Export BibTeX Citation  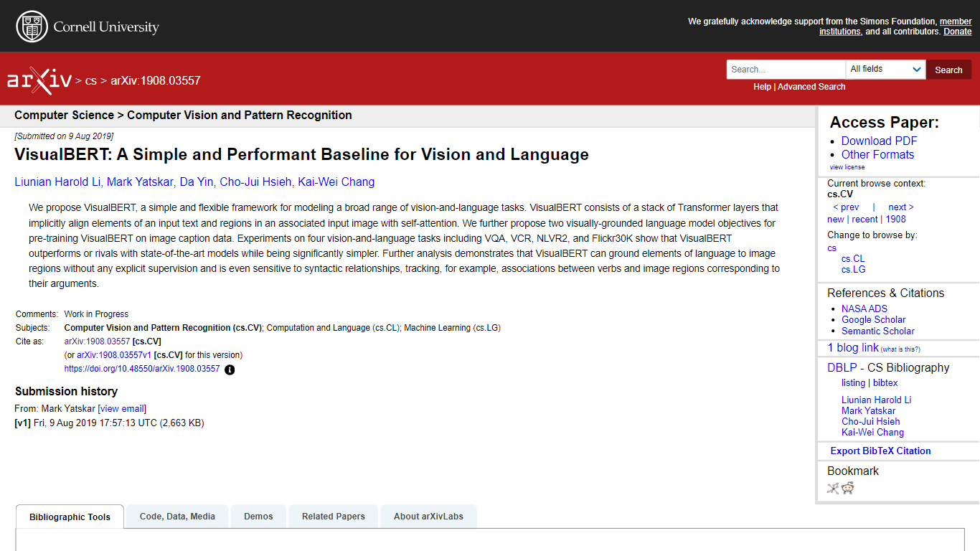880,451
